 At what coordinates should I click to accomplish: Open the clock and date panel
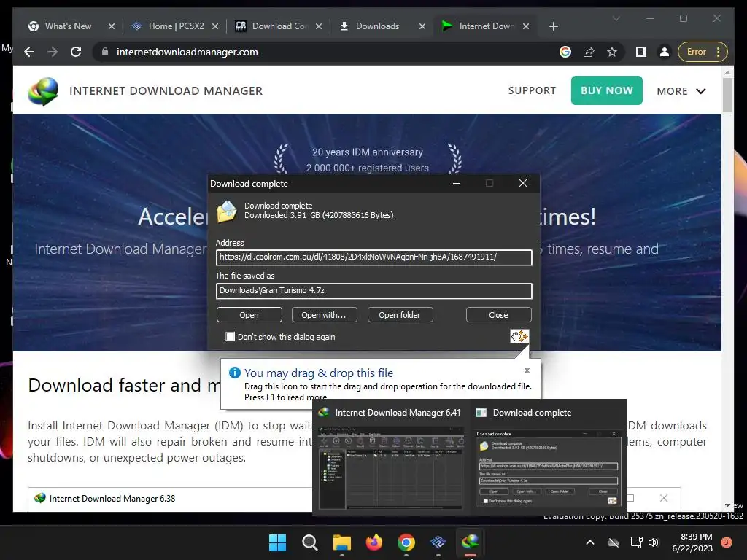(x=692, y=542)
